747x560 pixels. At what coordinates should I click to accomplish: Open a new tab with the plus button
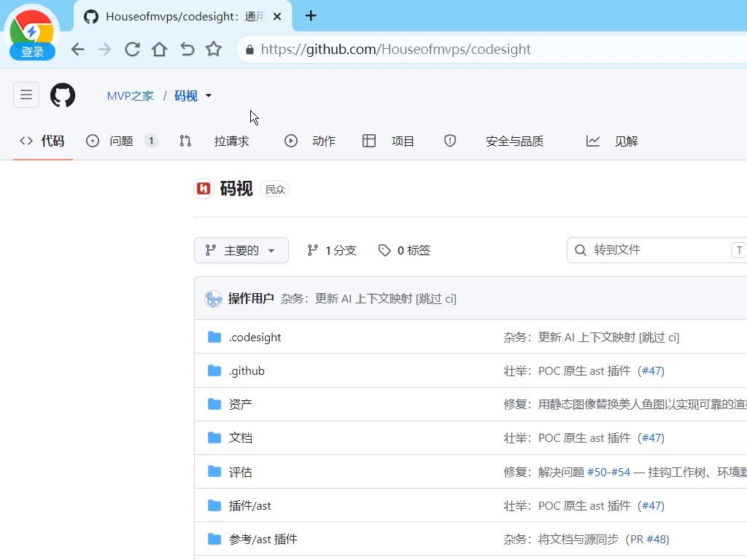coord(311,16)
